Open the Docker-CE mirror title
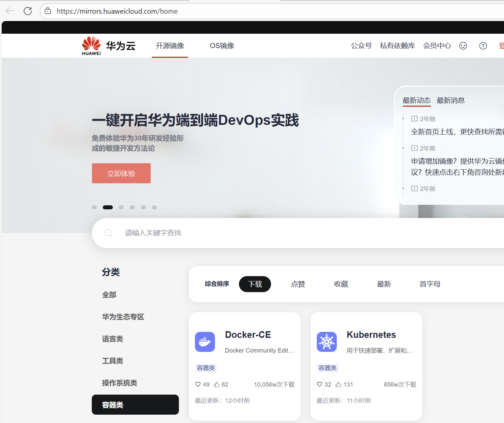This screenshot has width=504, height=423. pos(248,335)
